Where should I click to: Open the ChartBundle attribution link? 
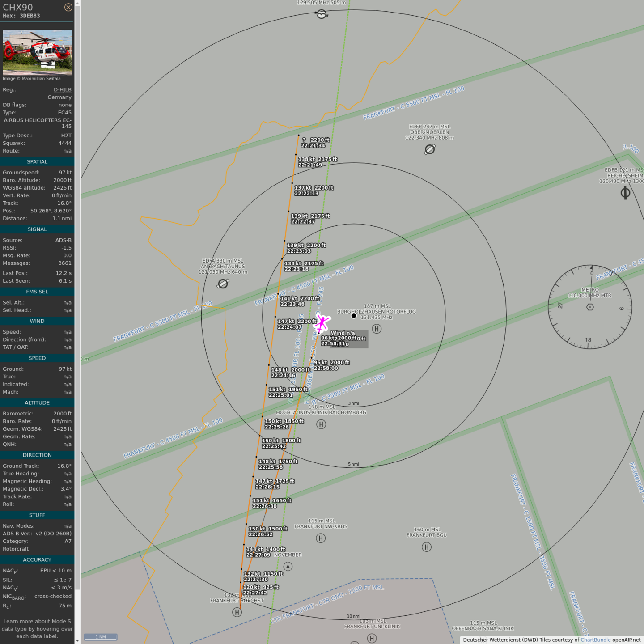tap(595, 640)
